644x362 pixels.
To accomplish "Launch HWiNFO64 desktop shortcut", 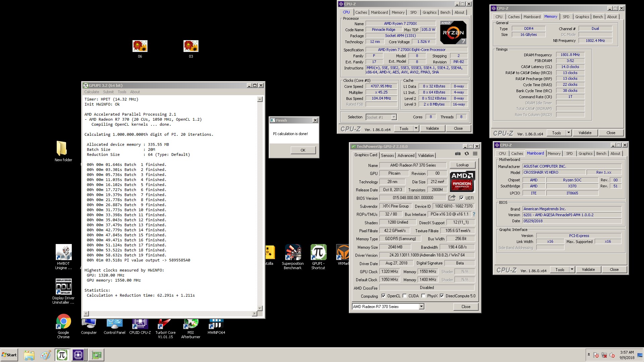I will (x=216, y=327).
